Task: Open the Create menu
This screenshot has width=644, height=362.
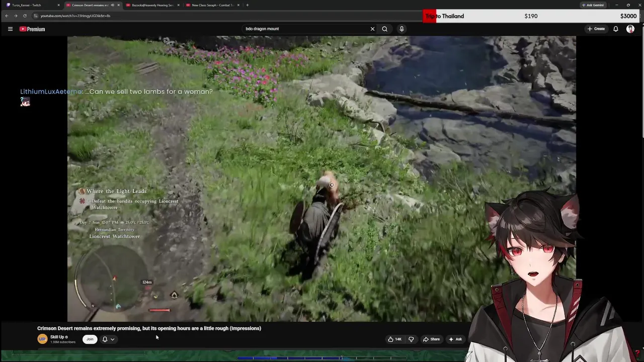Action: click(596, 29)
